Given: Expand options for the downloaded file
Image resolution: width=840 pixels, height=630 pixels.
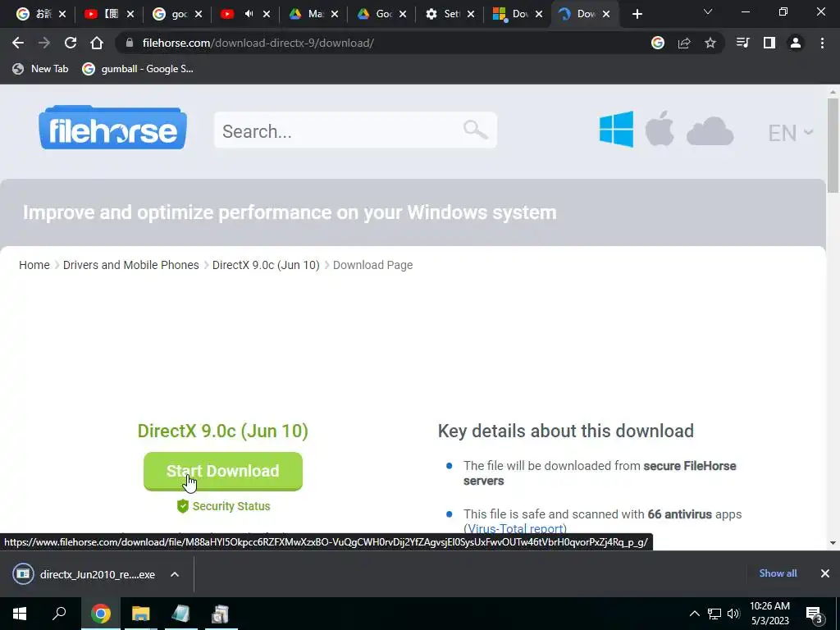Looking at the screenshot, I should (x=175, y=574).
